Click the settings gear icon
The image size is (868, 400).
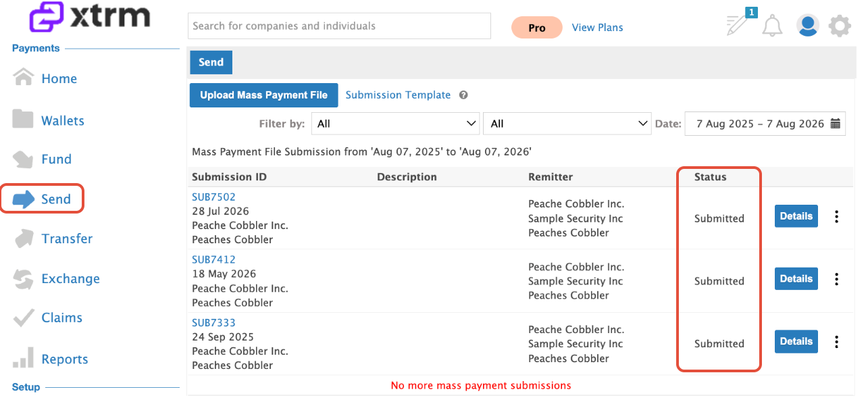tap(840, 26)
